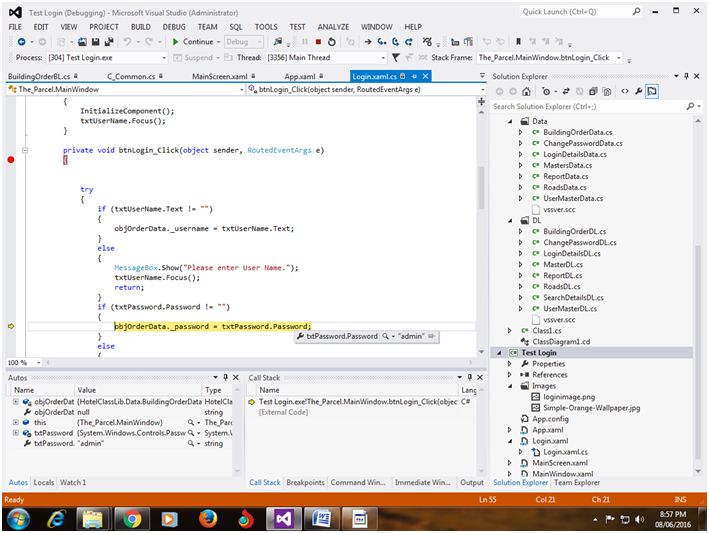
Task: Switch to the Locals tab
Action: click(x=44, y=482)
